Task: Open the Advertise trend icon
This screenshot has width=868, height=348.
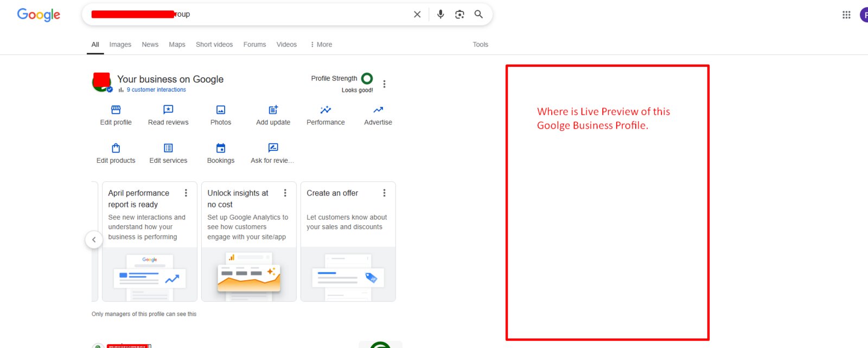Action: click(378, 110)
